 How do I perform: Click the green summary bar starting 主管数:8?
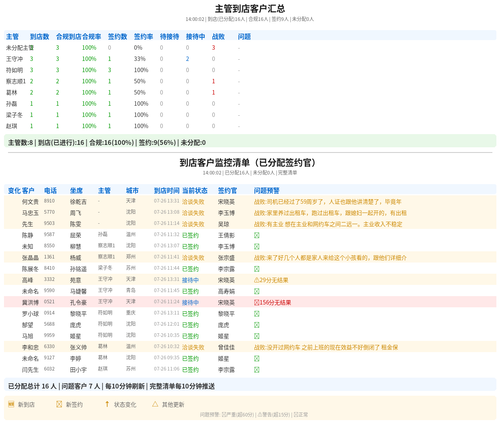(x=250, y=142)
